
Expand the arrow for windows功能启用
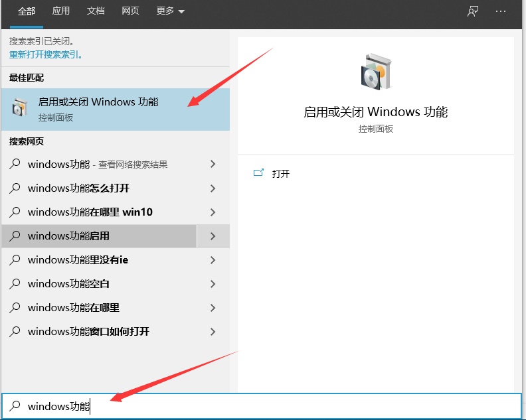[213, 236]
